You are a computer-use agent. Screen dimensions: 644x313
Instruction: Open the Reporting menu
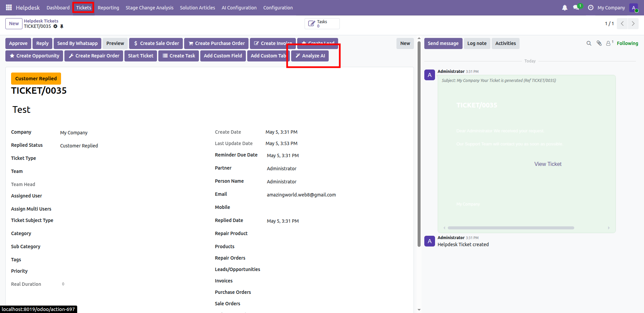point(108,8)
